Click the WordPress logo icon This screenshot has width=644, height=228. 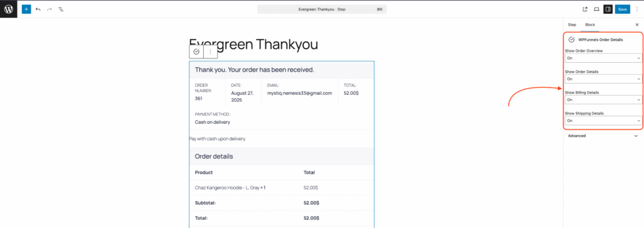(x=9, y=9)
